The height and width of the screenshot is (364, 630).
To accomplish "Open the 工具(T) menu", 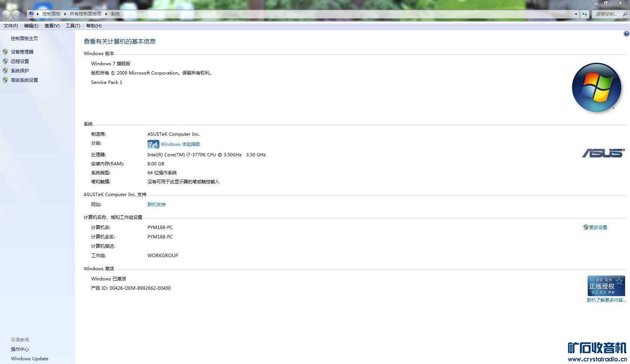I will point(73,26).
